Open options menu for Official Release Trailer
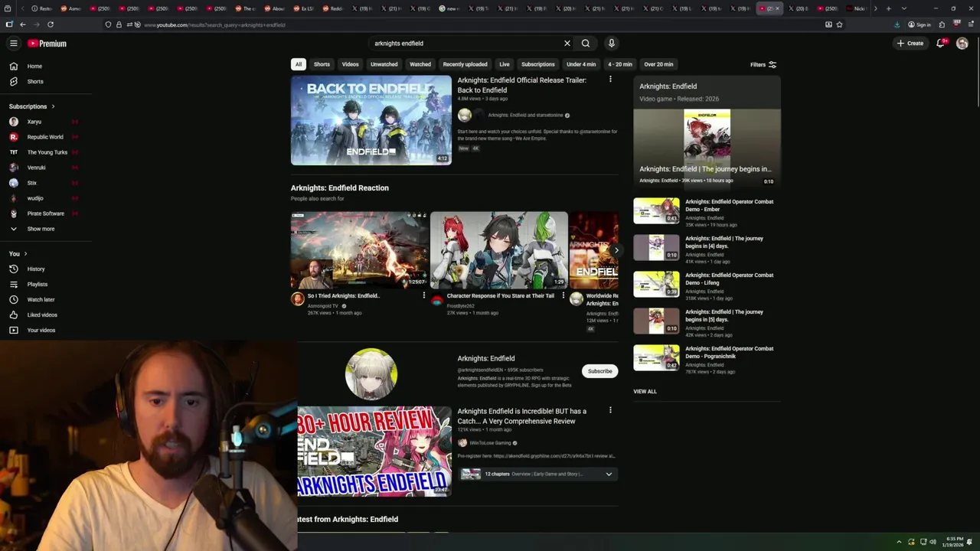980x551 pixels. [x=610, y=80]
